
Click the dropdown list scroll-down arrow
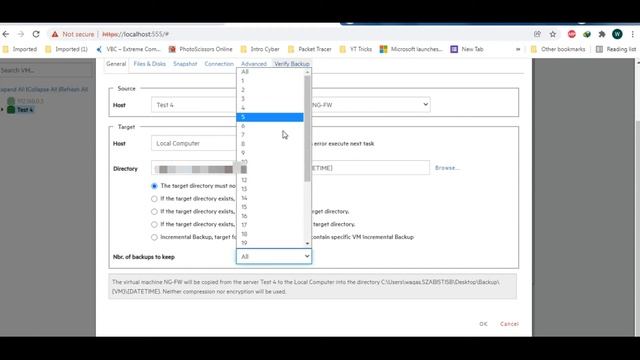[x=307, y=243]
